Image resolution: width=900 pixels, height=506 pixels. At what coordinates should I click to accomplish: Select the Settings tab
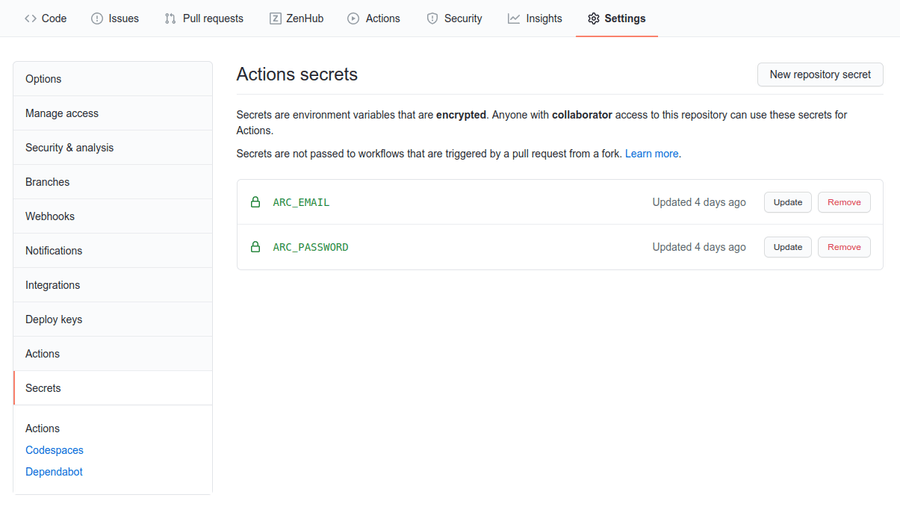coord(616,18)
